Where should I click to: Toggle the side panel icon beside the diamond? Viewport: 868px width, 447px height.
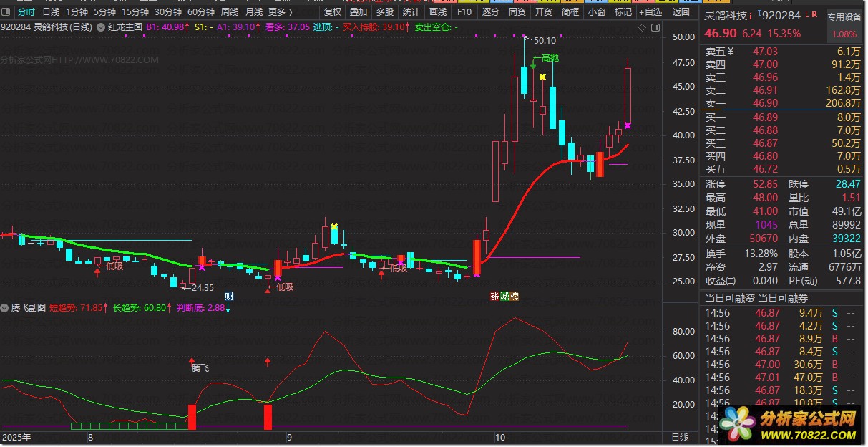(654, 27)
